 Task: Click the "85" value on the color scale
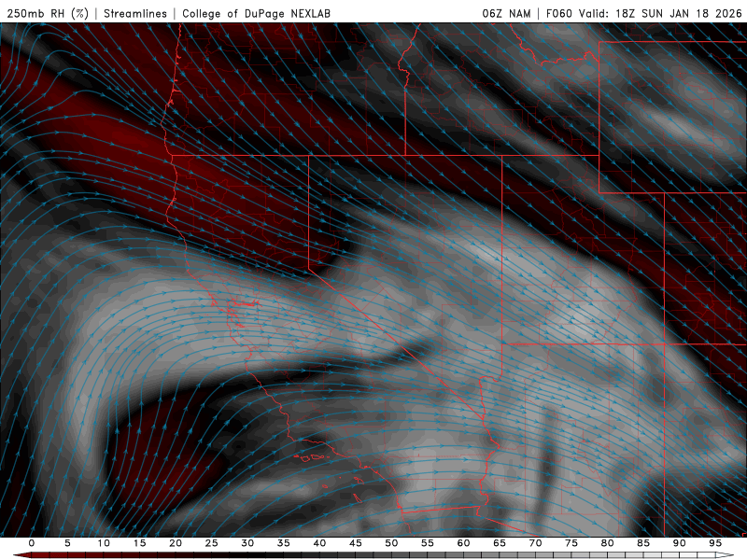[x=643, y=543]
